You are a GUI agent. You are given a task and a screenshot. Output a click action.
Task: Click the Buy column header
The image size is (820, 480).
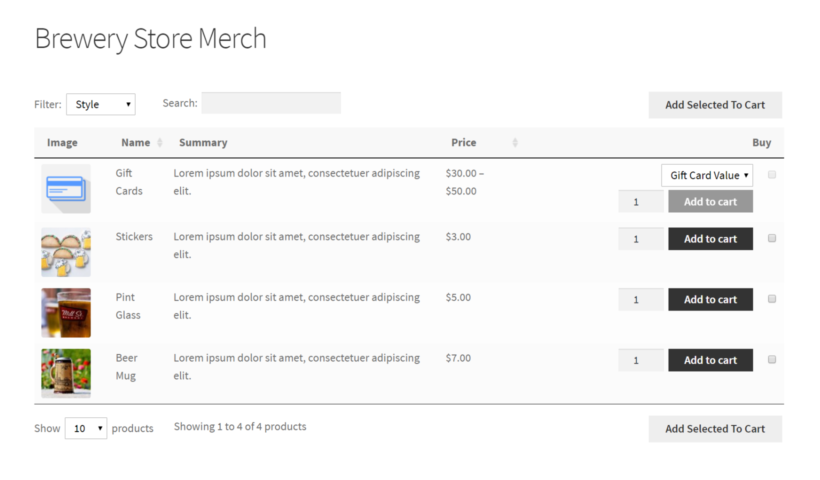pyautogui.click(x=761, y=142)
